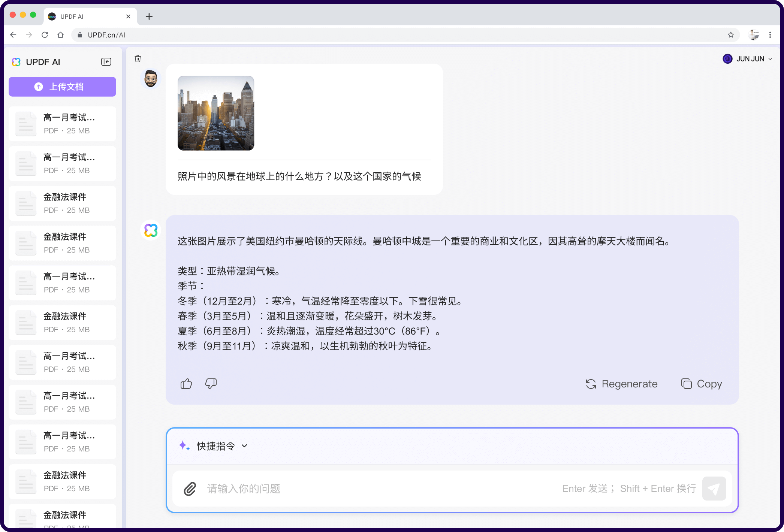This screenshot has height=532, width=784.
Task: Reload the page with the refresh icon
Action: coord(45,35)
